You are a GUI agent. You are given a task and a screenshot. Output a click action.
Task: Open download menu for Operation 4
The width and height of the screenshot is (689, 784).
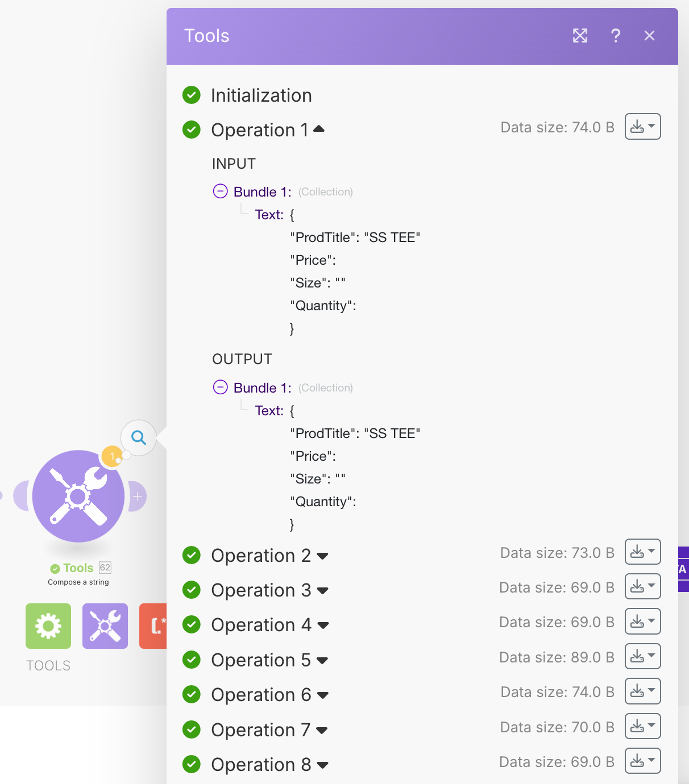(x=642, y=622)
